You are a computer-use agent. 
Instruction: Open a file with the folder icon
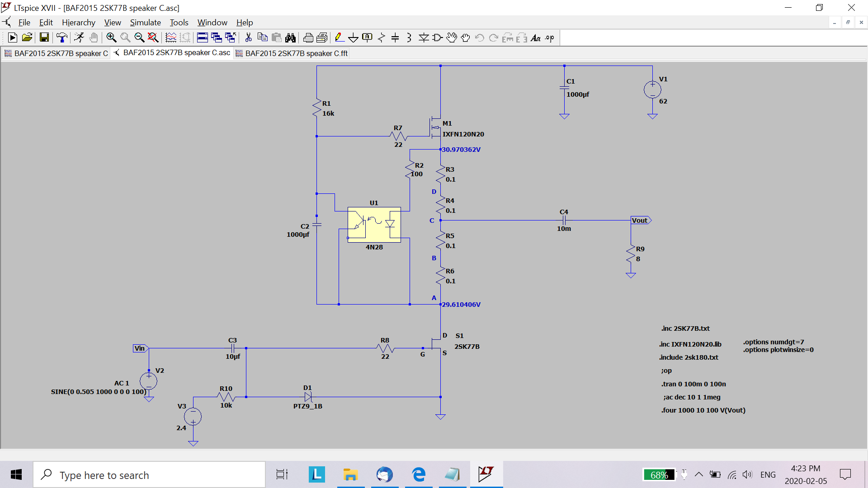click(x=27, y=38)
